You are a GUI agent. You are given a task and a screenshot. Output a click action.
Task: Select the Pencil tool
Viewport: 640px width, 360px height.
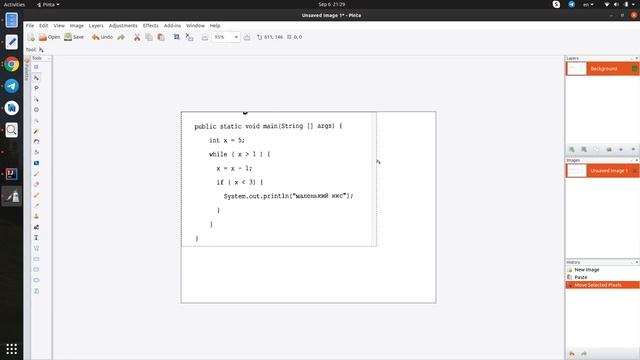click(36, 195)
